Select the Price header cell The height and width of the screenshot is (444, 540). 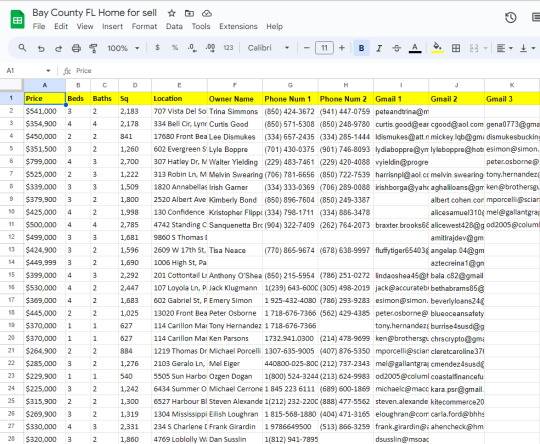tap(45, 99)
